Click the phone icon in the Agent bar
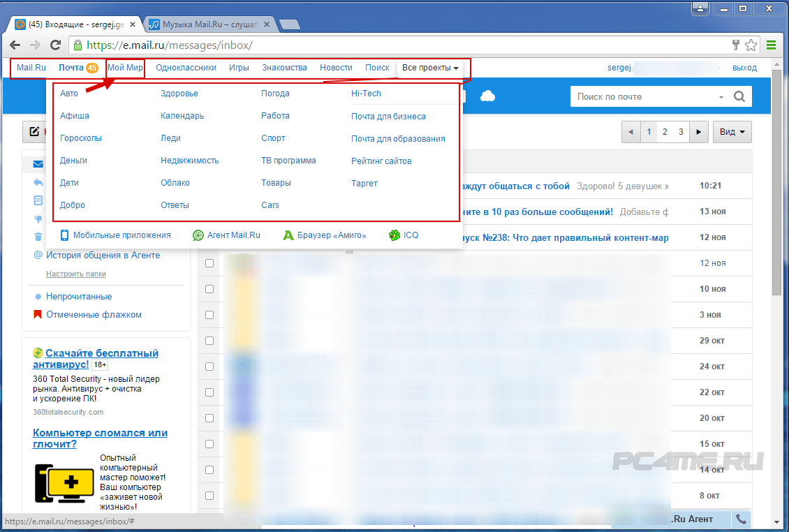The height and width of the screenshot is (532, 789). pos(741,519)
